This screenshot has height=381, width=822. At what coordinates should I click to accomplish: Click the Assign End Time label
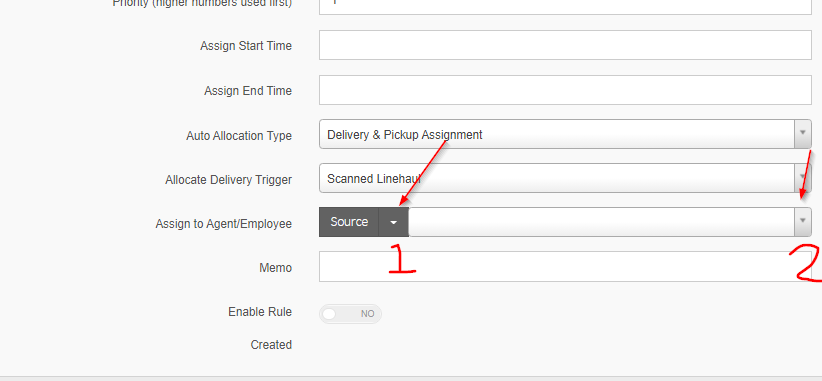pyautogui.click(x=248, y=91)
